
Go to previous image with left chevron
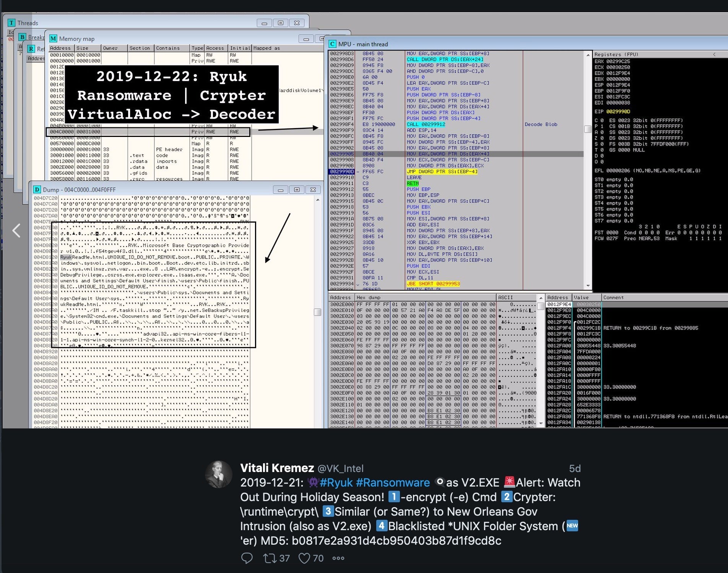point(16,230)
